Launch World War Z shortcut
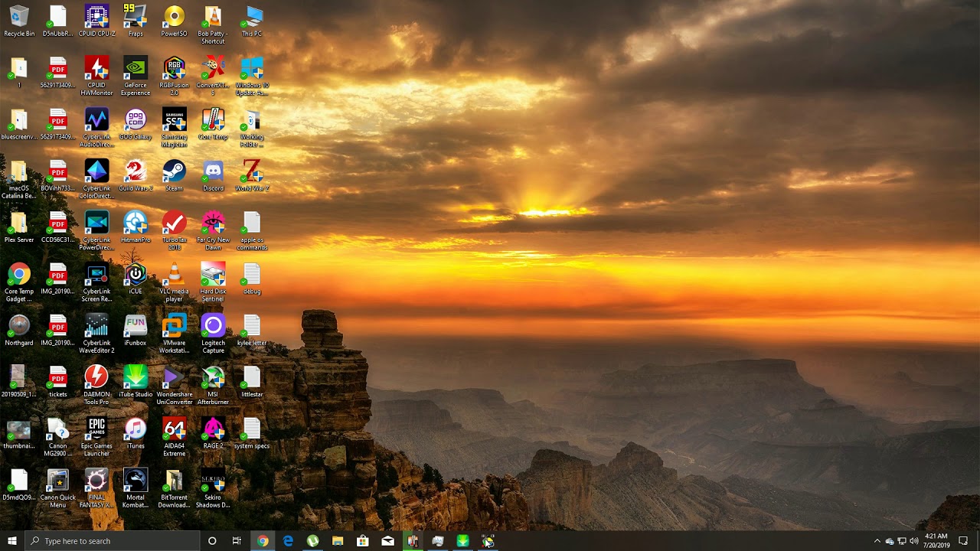This screenshot has width=980, height=551. pyautogui.click(x=252, y=175)
